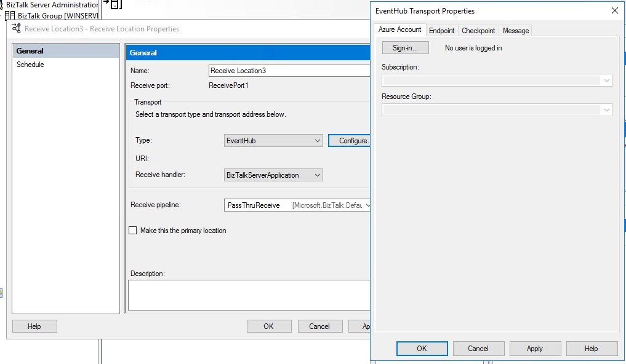Select General in the left panel
Image resolution: width=626 pixels, height=364 pixels.
pos(30,50)
